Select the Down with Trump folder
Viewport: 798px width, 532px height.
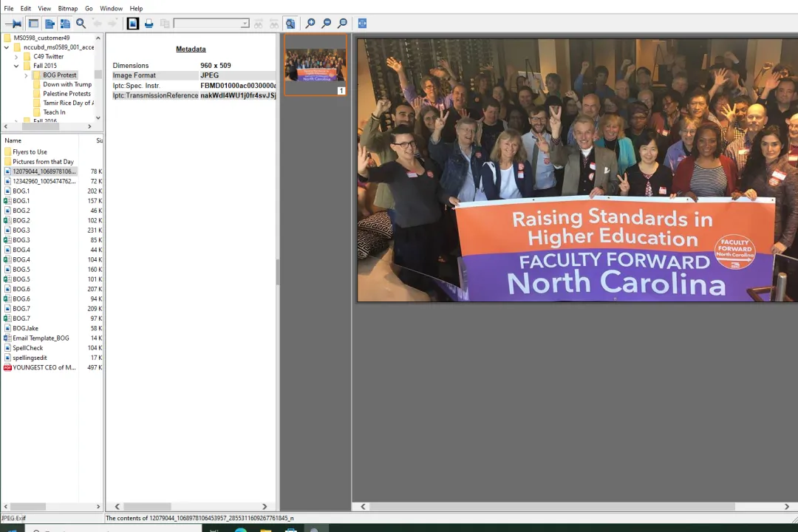tap(67, 84)
